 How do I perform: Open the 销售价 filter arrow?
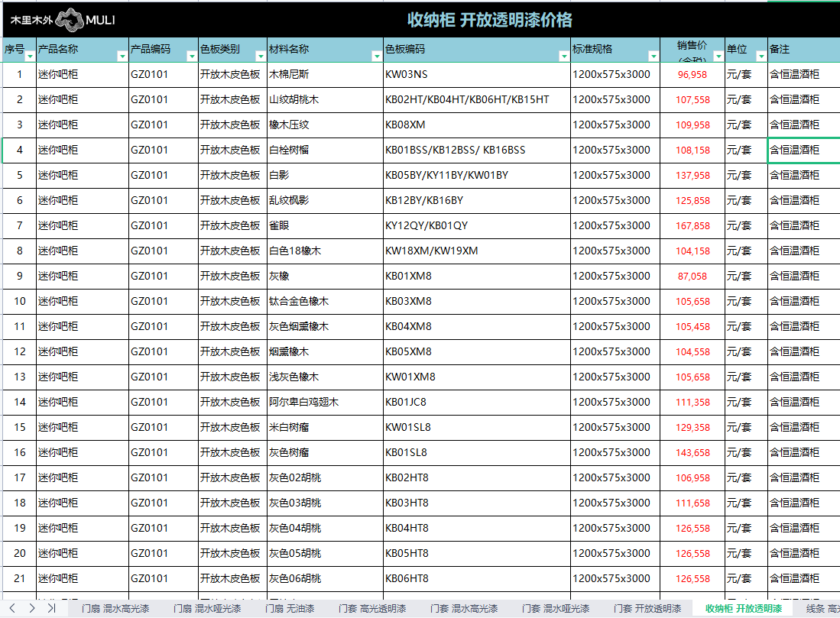click(718, 56)
